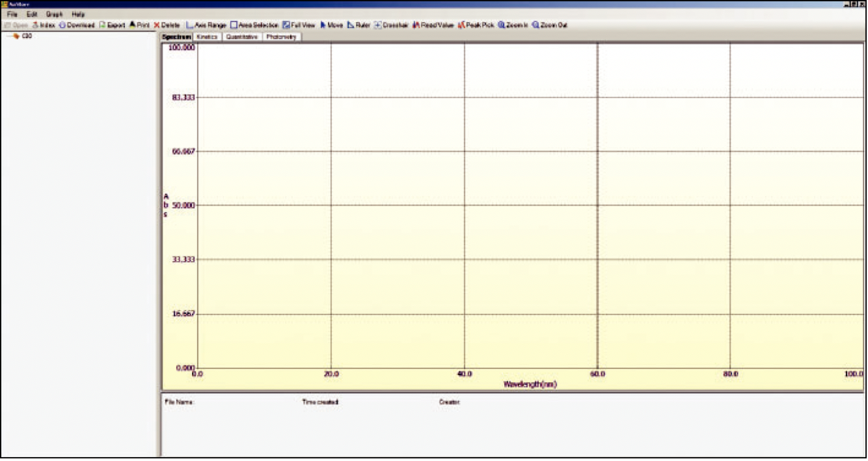Click the Wavelength(nm) axis label

pos(530,384)
